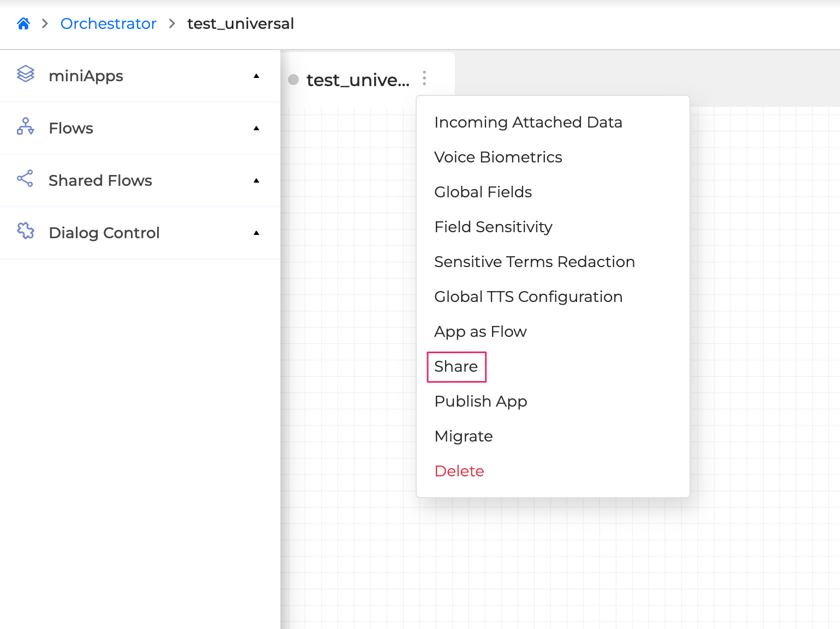Select the Flows hierarchy icon
840x629 pixels.
25,128
